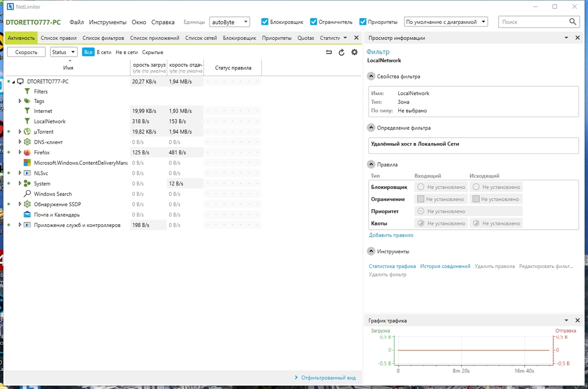Switch to Список фильтров tab

click(x=103, y=38)
